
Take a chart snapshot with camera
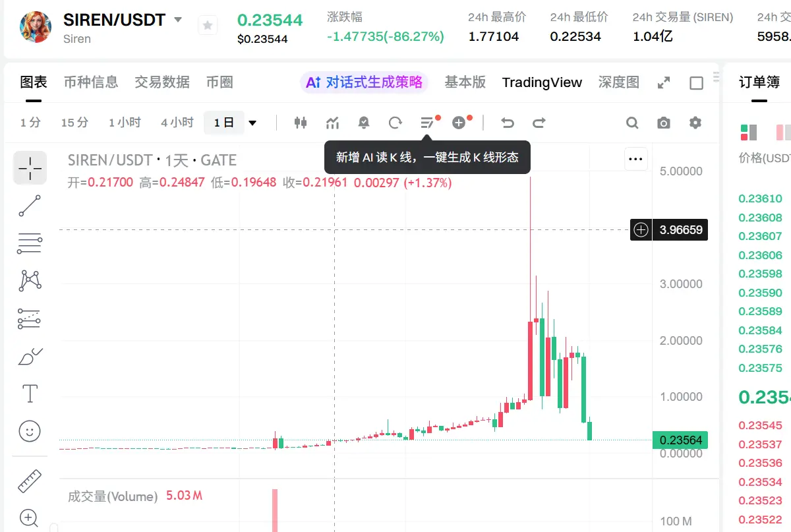coord(664,123)
